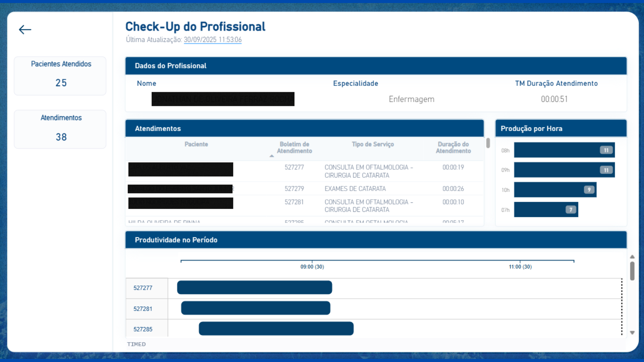Sort by Duração do Atendimento column
The width and height of the screenshot is (644, 362).
453,147
